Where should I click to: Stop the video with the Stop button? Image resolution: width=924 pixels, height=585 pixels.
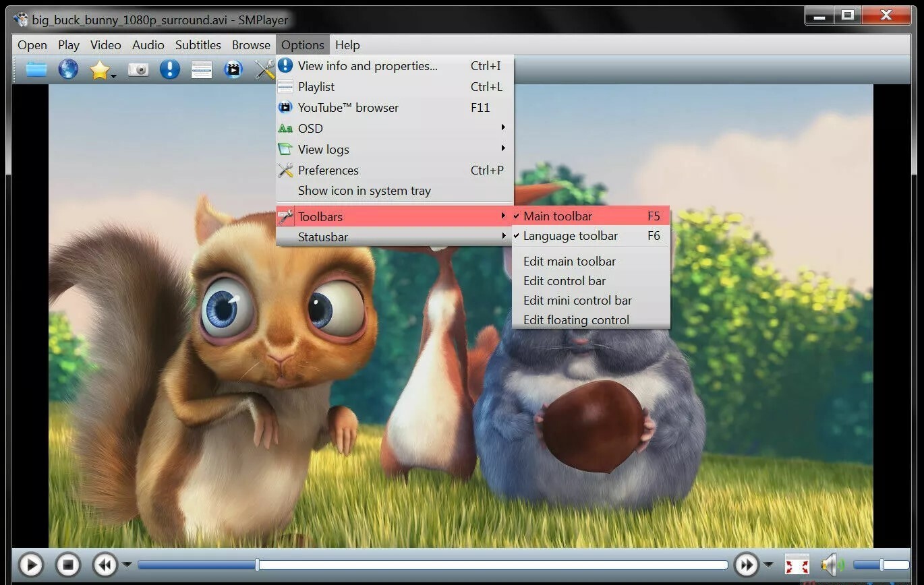coord(67,565)
